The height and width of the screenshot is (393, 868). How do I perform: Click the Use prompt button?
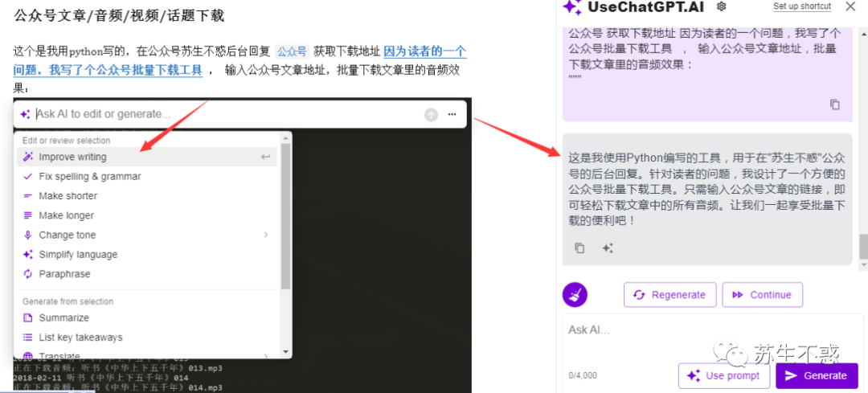725,376
